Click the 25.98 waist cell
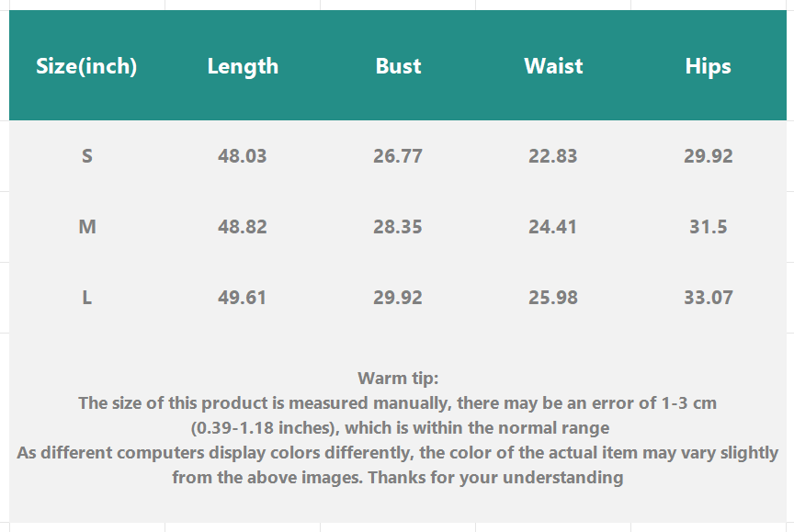Image resolution: width=794 pixels, height=532 pixels. tap(553, 298)
